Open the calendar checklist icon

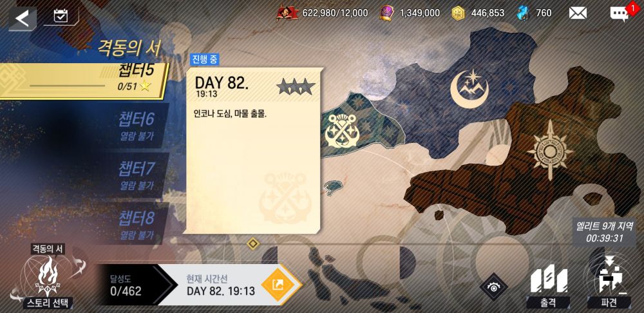point(61,16)
